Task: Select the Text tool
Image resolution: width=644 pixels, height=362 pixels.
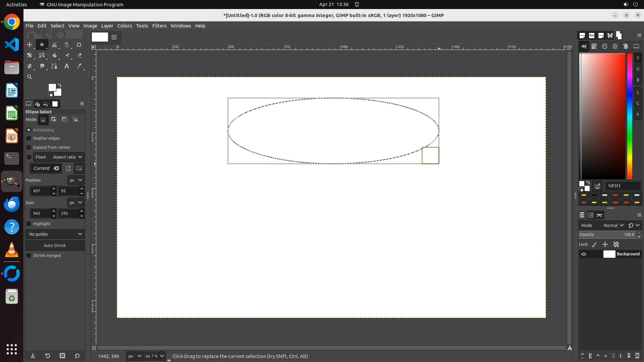Action: [x=67, y=66]
